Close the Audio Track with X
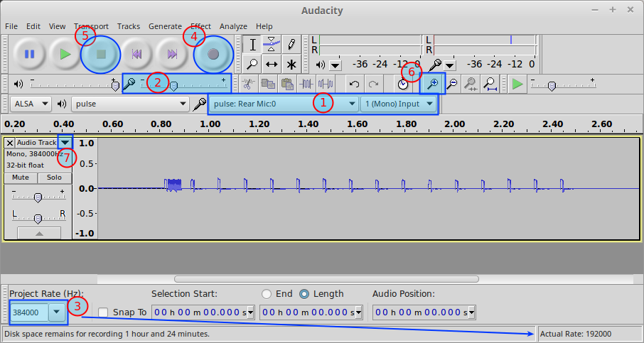 click(10, 143)
